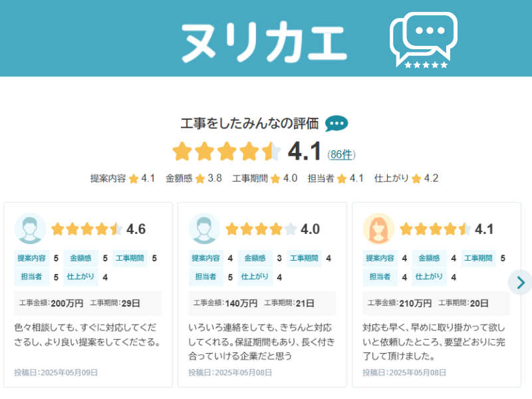Click the speech bubble review icon in header

point(424,40)
